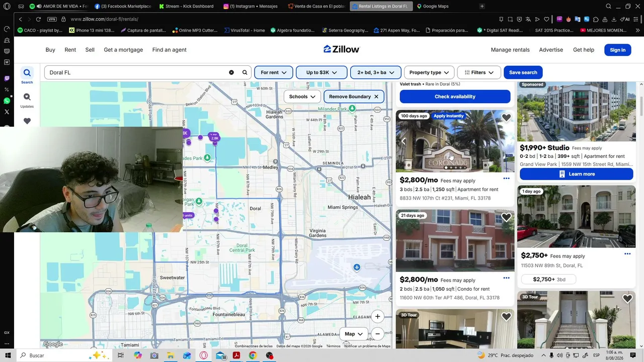Image resolution: width=644 pixels, height=362 pixels.
Task: Click the Save search button
Action: 523,72
